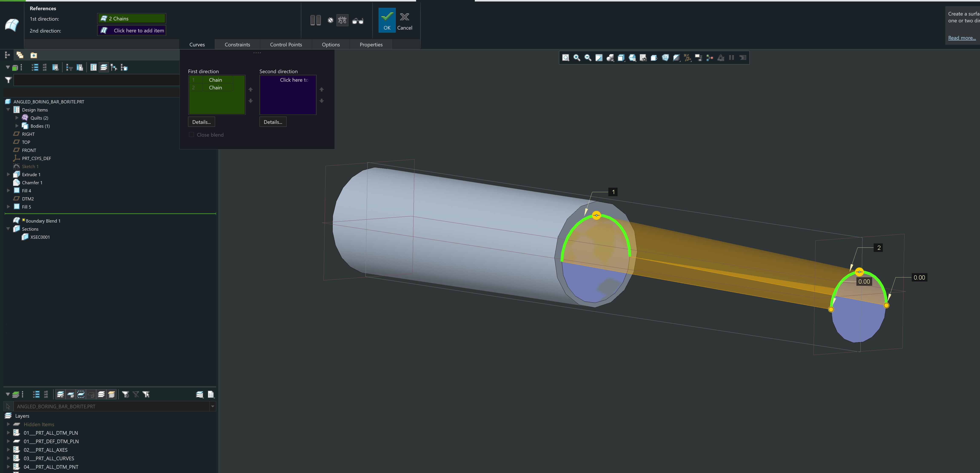Image resolution: width=980 pixels, height=473 pixels.
Task: Click the Read more link
Action: coord(962,38)
